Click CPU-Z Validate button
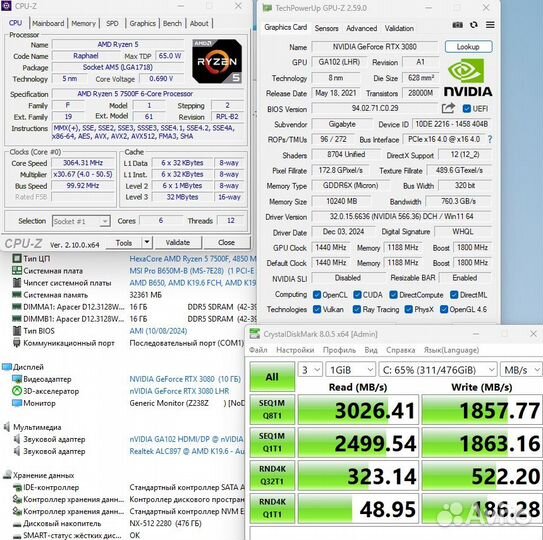This screenshot has width=543, height=540. point(178,242)
